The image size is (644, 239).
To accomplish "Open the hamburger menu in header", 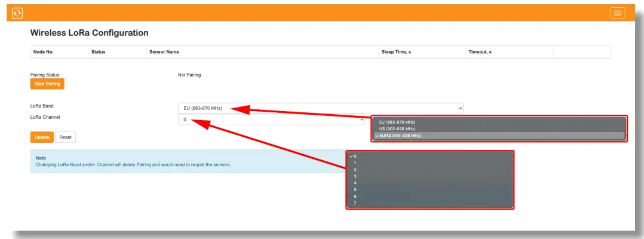I will (x=617, y=13).
